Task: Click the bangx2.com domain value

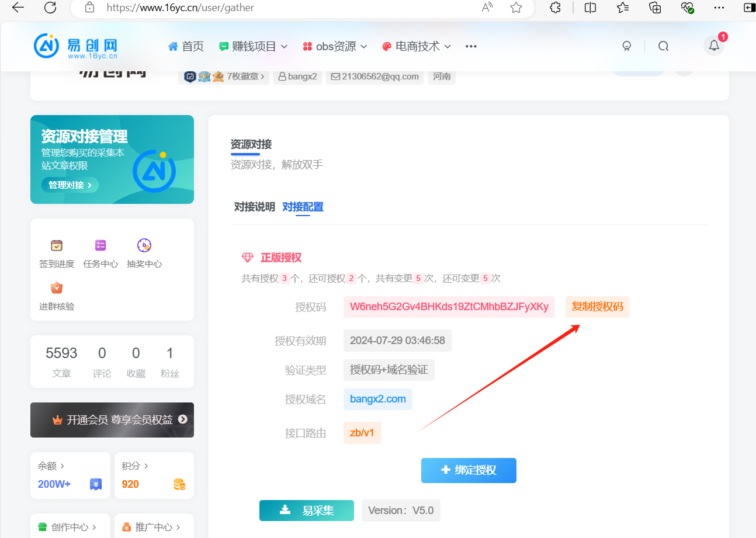Action: coord(378,399)
